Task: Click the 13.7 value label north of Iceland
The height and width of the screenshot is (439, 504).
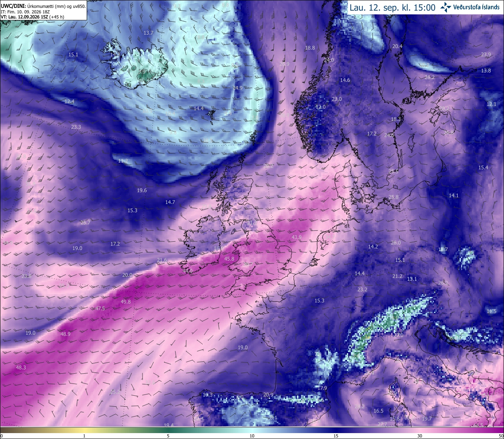Action: coord(148,33)
